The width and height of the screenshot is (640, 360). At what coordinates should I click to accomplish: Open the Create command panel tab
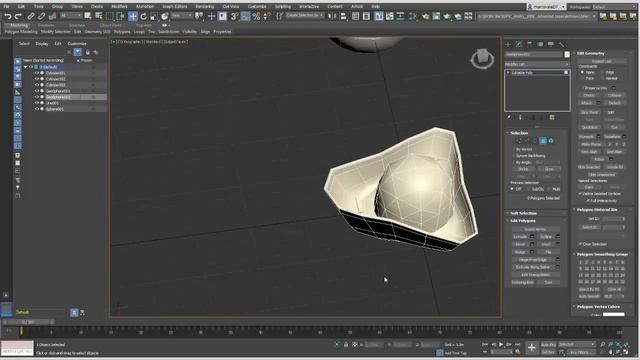click(x=508, y=44)
